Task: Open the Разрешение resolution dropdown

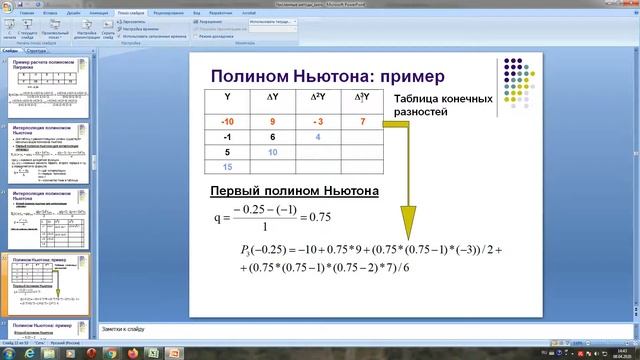Action: (273, 22)
